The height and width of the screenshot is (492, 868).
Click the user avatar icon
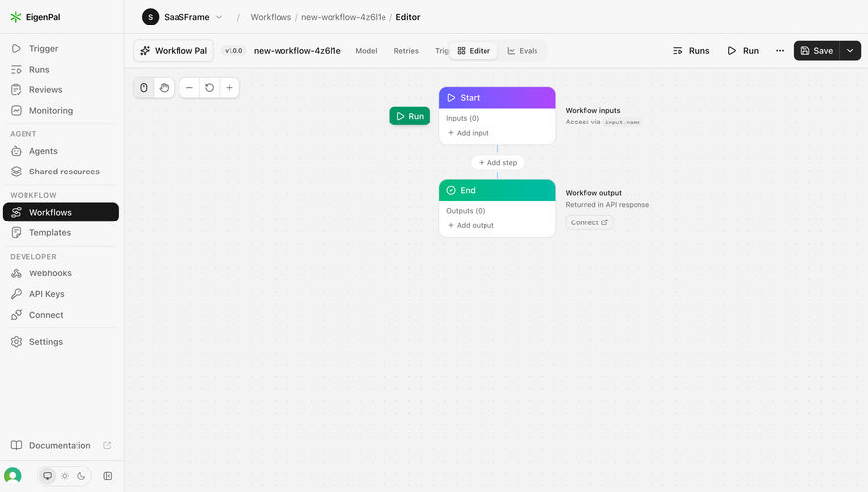(x=12, y=476)
